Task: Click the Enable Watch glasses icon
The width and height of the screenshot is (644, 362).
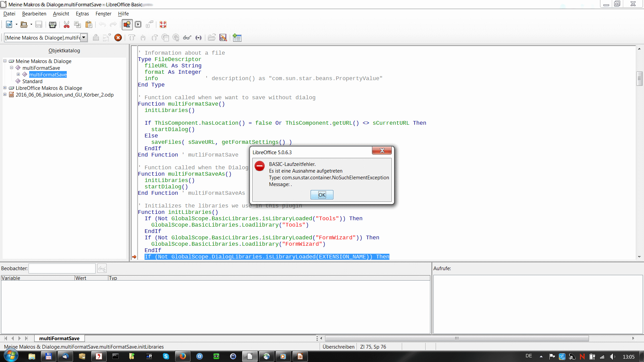Action: 187,38
